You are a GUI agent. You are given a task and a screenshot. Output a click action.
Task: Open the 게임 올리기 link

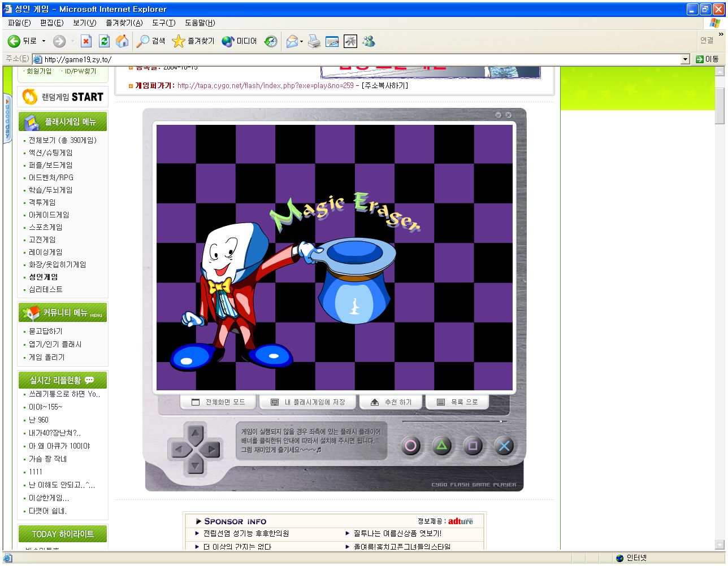pyautogui.click(x=47, y=357)
